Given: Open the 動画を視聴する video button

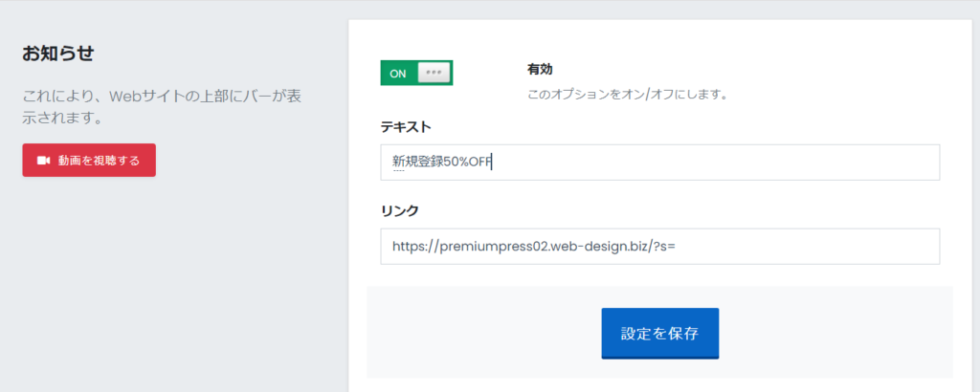Looking at the screenshot, I should [89, 161].
